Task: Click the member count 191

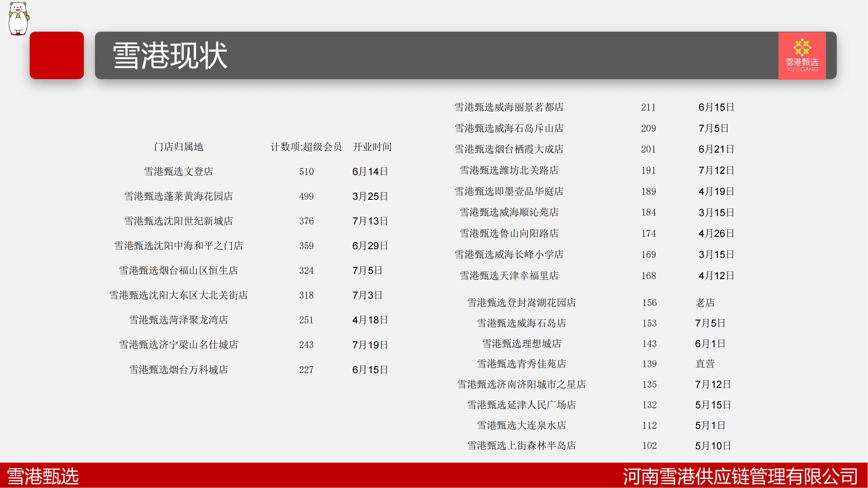Action: click(x=648, y=170)
